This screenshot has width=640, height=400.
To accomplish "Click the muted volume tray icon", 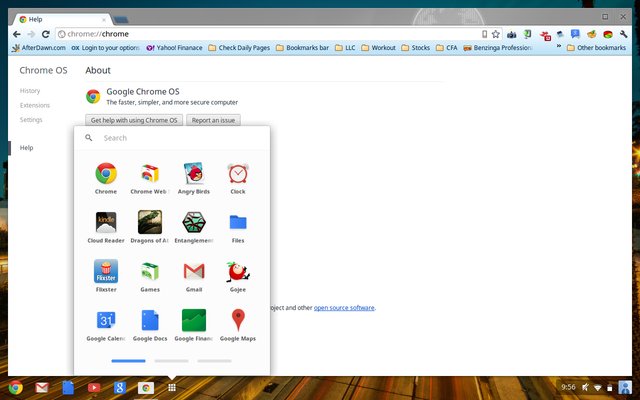I will pos(585,387).
